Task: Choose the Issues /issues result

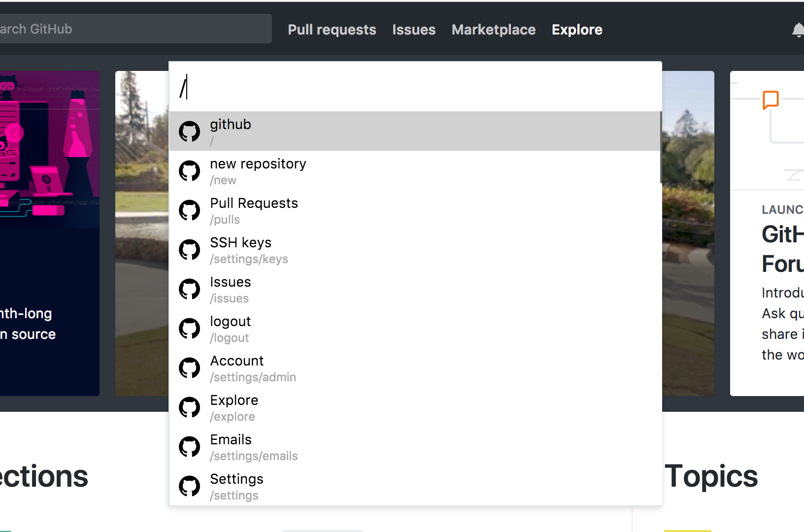Action: click(x=414, y=289)
